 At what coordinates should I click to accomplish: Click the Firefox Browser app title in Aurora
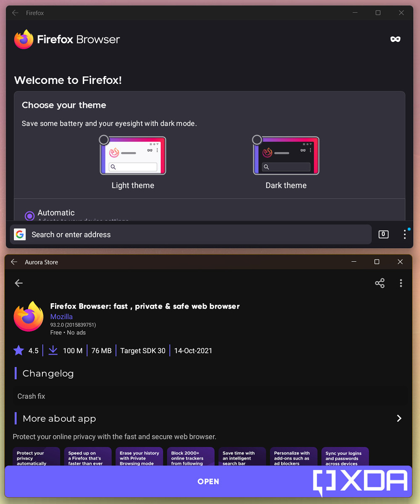(x=145, y=306)
